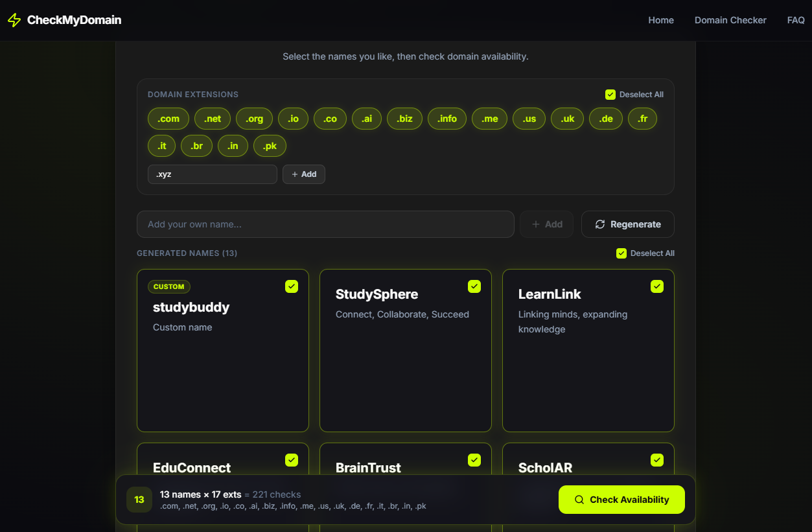Click the GENERATED NAMES (13) heading
812x532 pixels.
click(187, 253)
